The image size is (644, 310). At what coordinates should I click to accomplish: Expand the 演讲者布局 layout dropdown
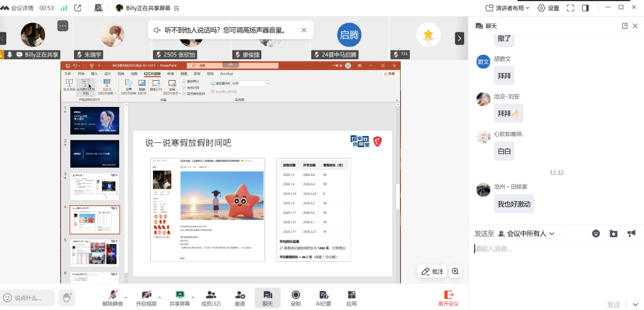pos(508,8)
